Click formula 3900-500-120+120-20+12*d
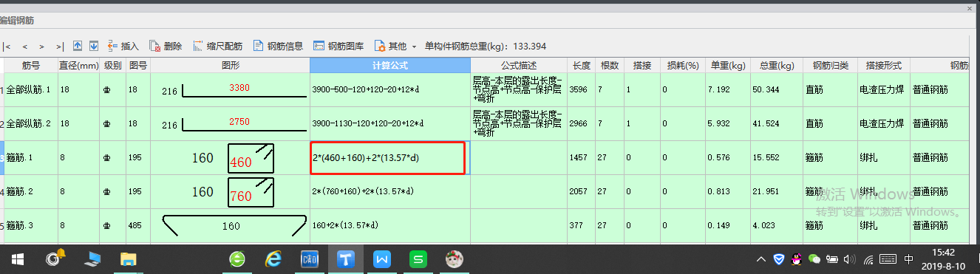The height and width of the screenshot is (274, 980). click(366, 89)
